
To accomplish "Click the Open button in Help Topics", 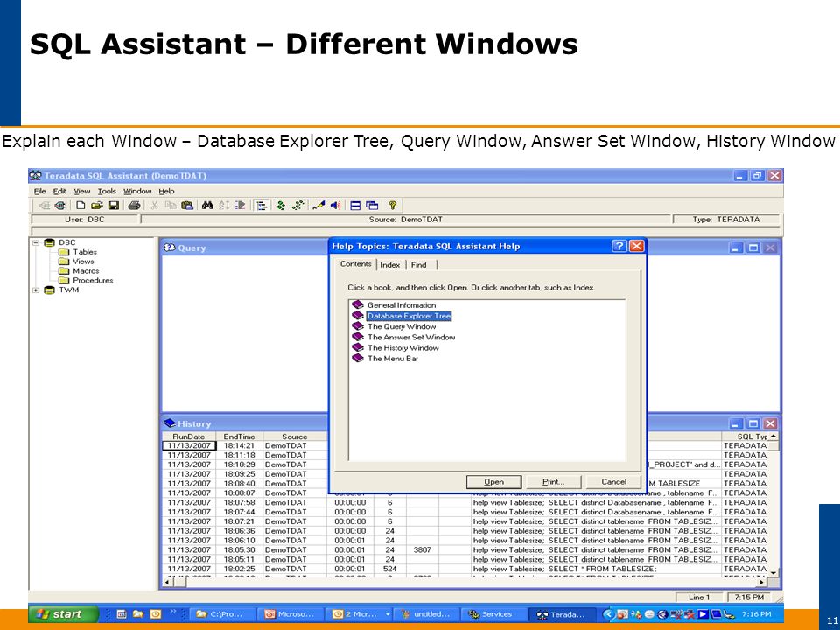I will coord(493,482).
